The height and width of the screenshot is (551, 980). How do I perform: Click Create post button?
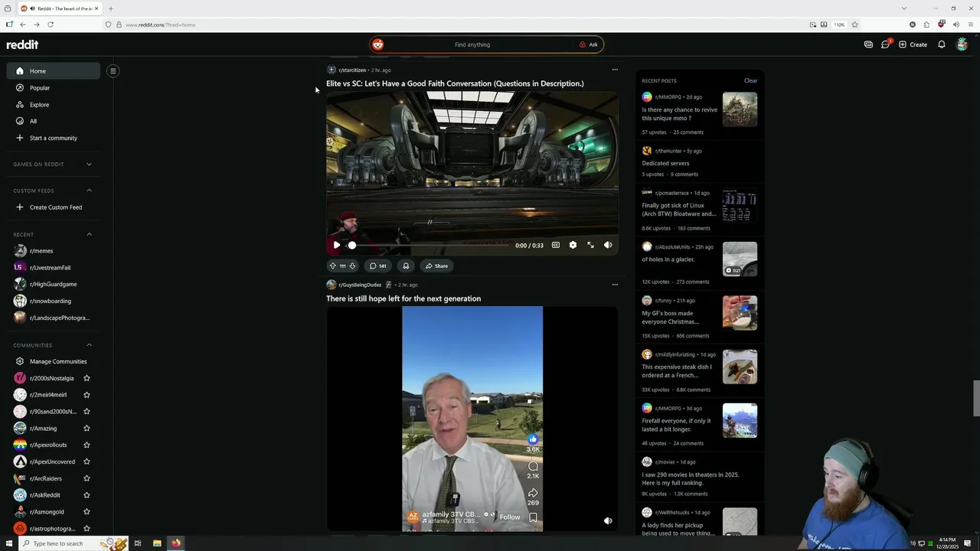[x=913, y=44]
